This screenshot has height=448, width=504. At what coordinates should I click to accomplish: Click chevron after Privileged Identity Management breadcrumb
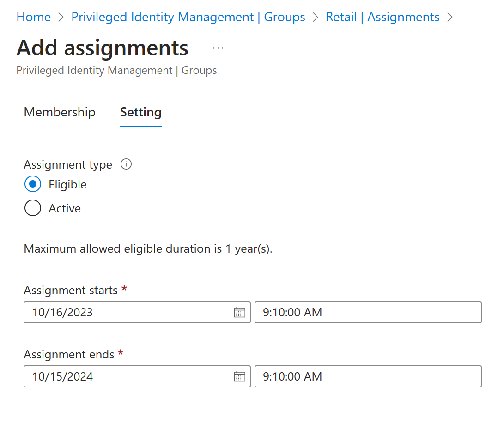click(x=316, y=18)
